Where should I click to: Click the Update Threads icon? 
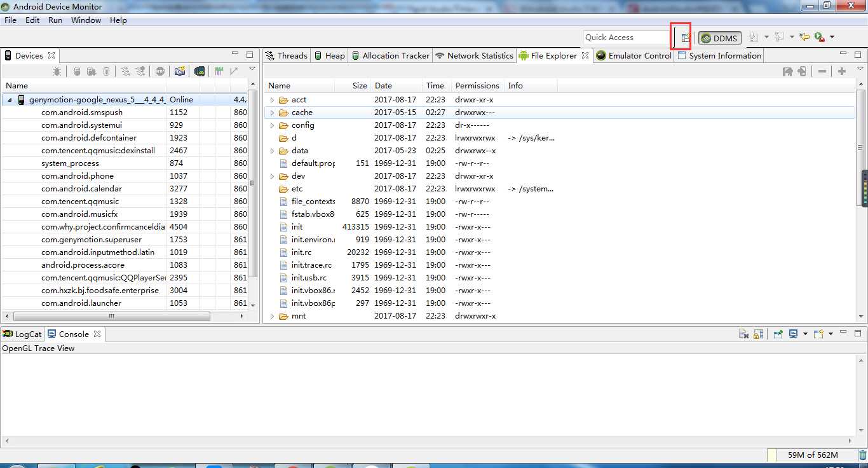pyautogui.click(x=126, y=71)
